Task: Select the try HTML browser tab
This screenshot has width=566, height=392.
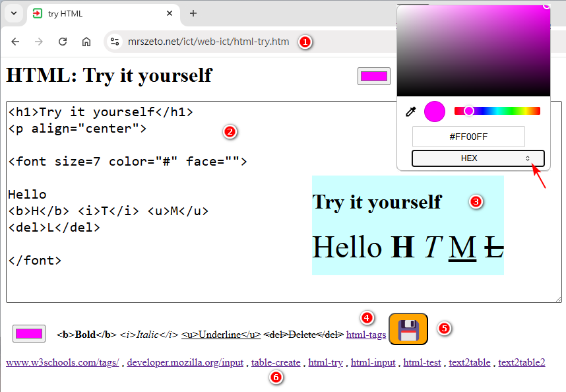Action: 99,13
